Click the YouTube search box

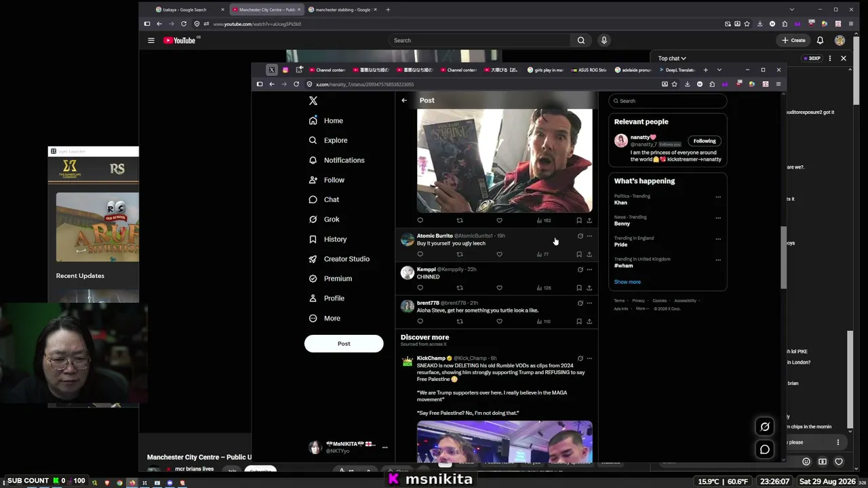pyautogui.click(x=480, y=41)
